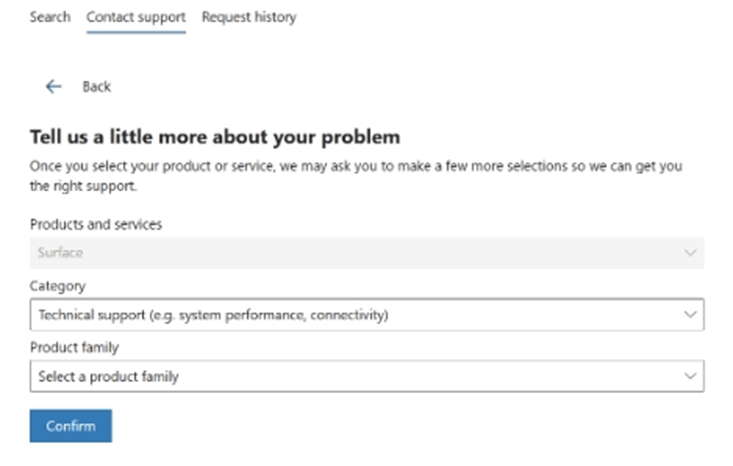Click the "Select a product family" placeholder text
The image size is (733, 466).
(x=109, y=377)
